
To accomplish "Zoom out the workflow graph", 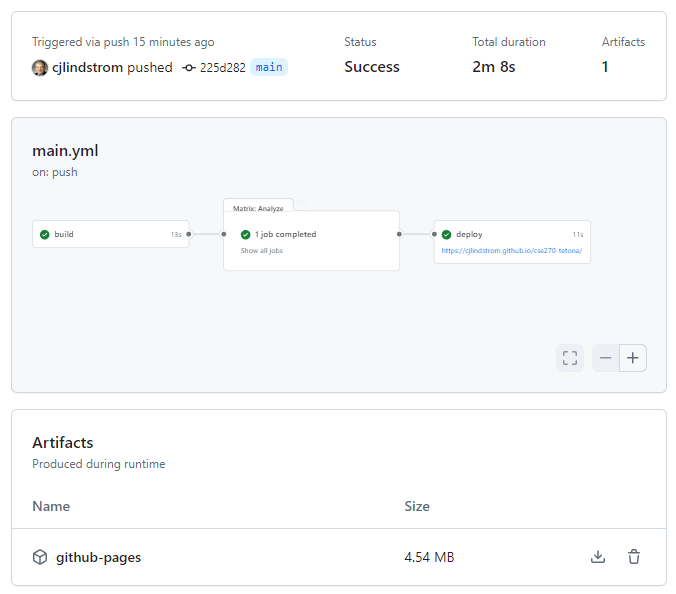I will (606, 358).
